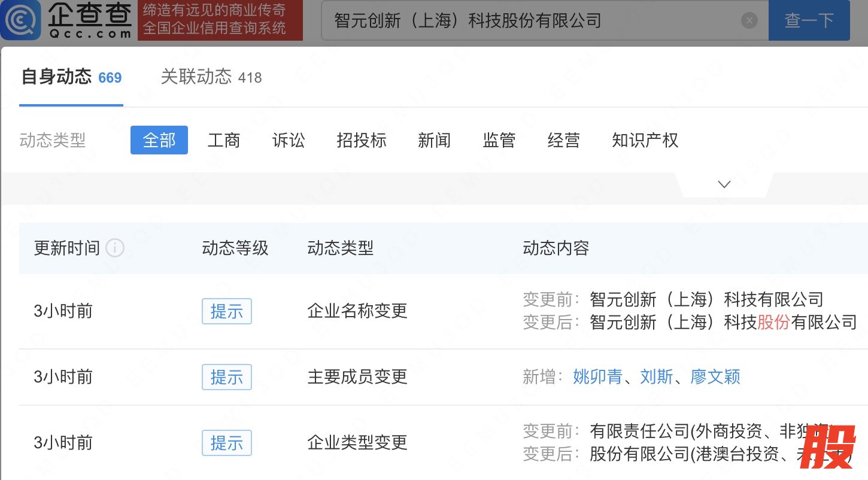Screen dimensions: 868x480
Task: Filter dynamics by 新闻
Action: click(x=434, y=140)
